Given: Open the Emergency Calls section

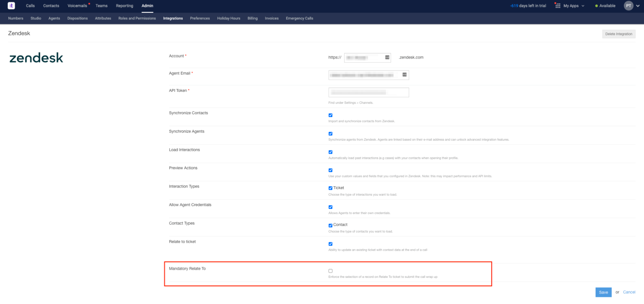Looking at the screenshot, I should click(x=299, y=18).
